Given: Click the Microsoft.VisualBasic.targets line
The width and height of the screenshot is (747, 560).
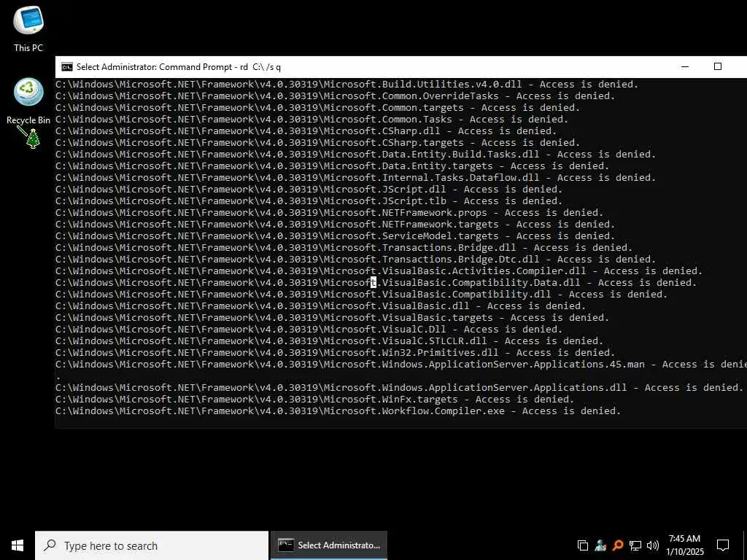Looking at the screenshot, I should tap(332, 318).
